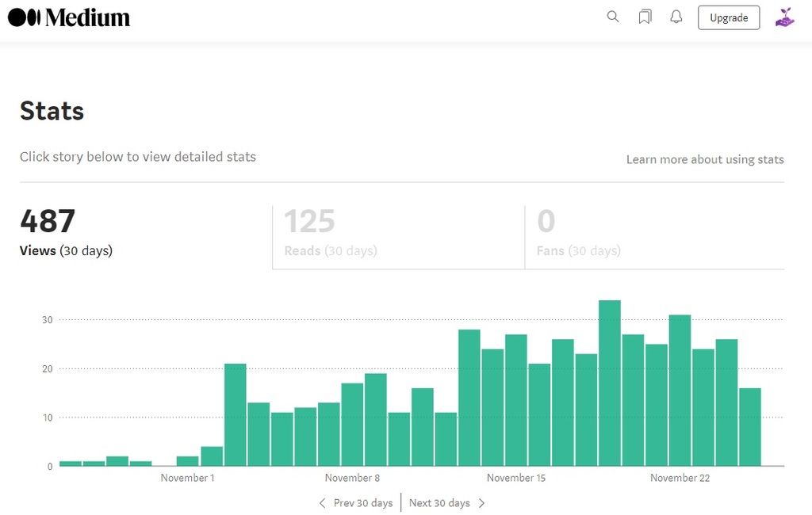Click the tallest bar in the chart

coord(609,380)
